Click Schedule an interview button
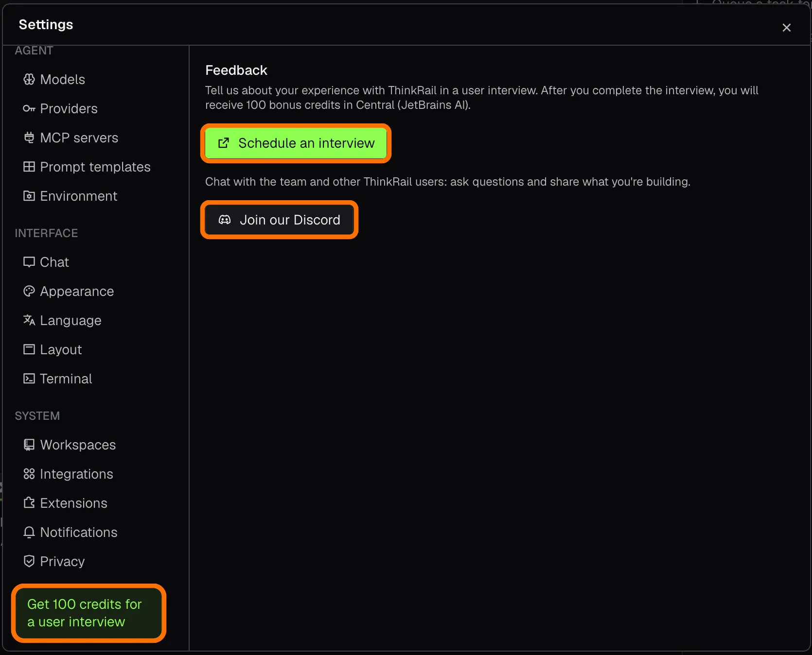Viewport: 812px width, 655px height. tap(296, 143)
